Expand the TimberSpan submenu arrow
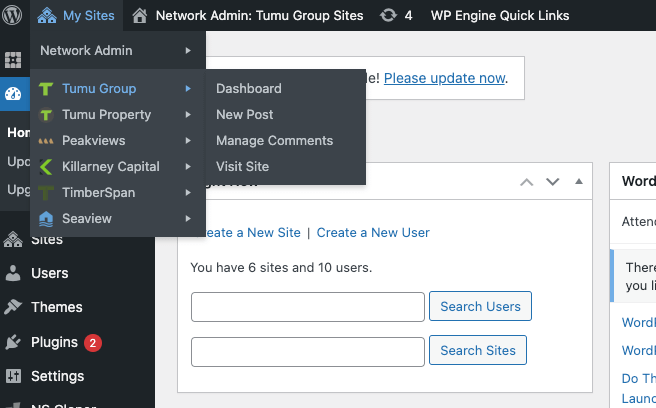Viewport: 656px width, 408px height. point(188,193)
